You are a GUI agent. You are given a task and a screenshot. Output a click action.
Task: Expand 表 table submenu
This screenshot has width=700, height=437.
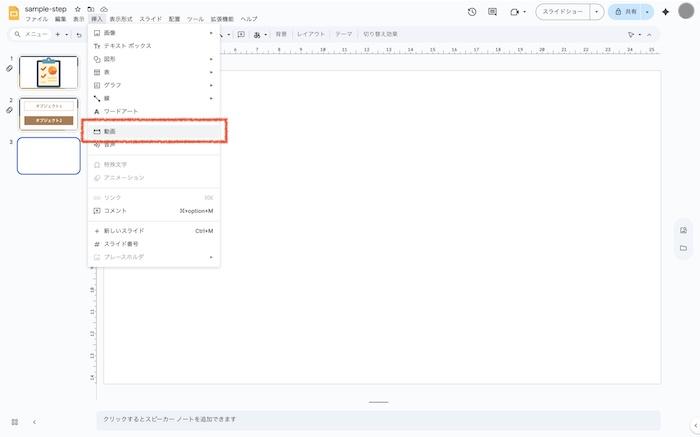point(154,72)
